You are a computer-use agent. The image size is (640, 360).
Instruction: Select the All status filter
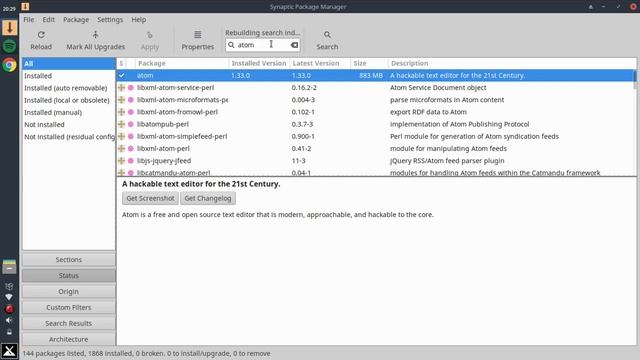[x=69, y=64]
